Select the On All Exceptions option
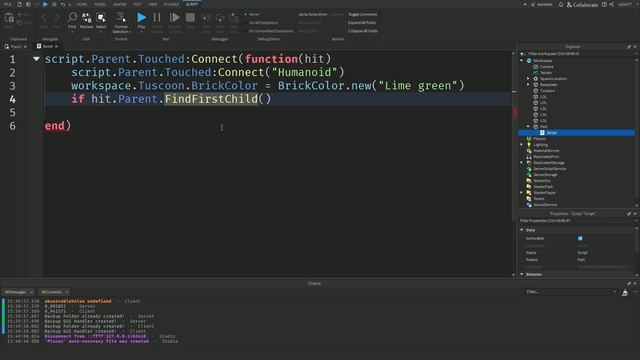Screen dimensions: 640x360 [261, 22]
